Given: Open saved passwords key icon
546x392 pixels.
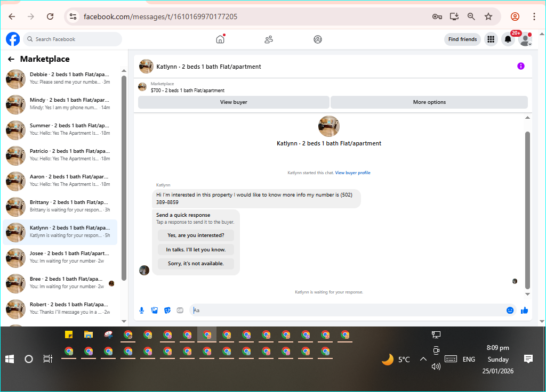Looking at the screenshot, I should click(437, 17).
